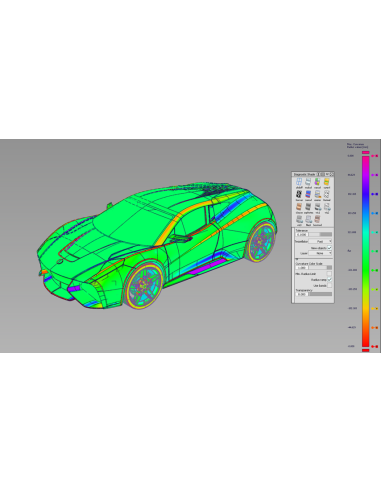Adjust the Transparency slider

pos(320,294)
